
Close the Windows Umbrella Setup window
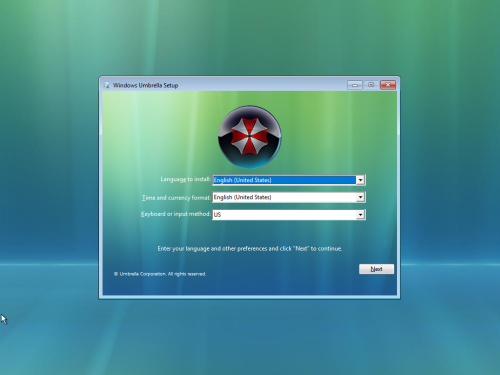click(388, 85)
